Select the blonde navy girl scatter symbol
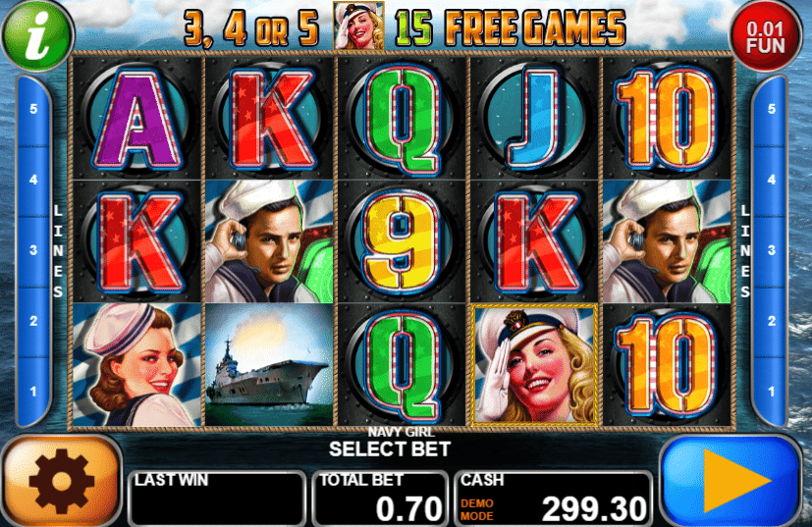 [x=535, y=365]
